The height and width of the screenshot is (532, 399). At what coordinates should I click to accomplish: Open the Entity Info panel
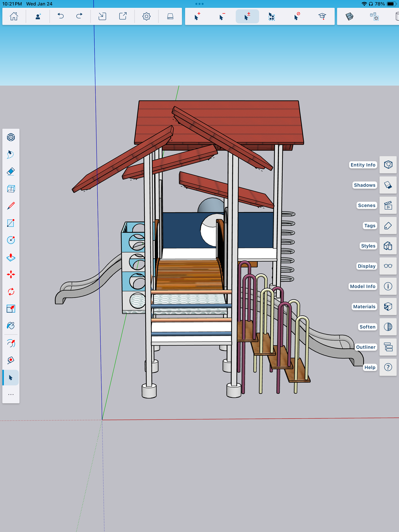point(388,165)
